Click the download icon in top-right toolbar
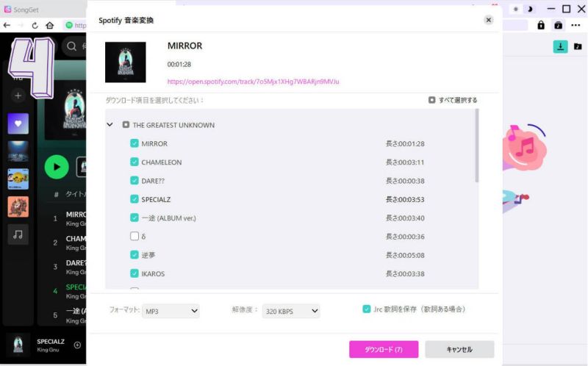The image size is (588, 366). [560, 46]
